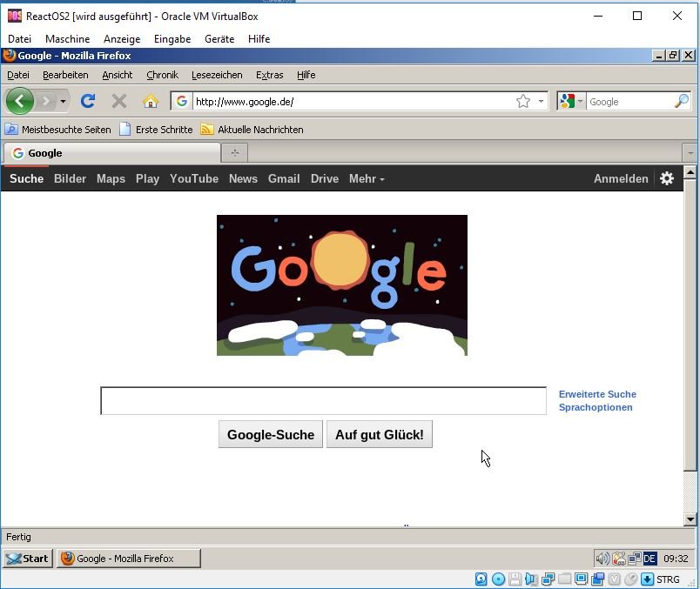
Task: Open Firefox Bearbeiten menu
Action: (x=65, y=75)
